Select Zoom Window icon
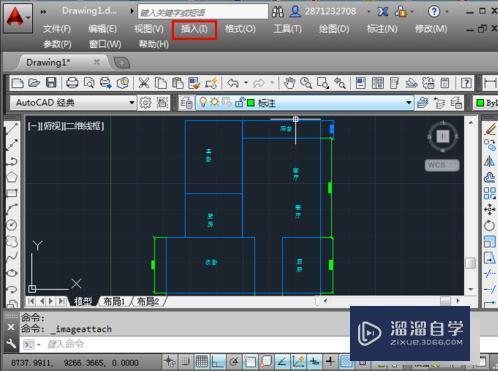 323,83
